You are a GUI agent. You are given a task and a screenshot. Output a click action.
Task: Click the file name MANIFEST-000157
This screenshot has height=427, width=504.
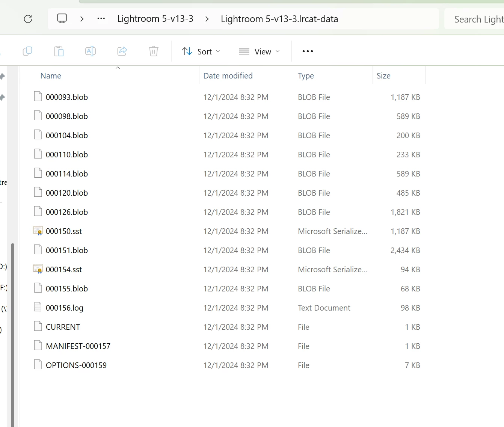(78, 346)
